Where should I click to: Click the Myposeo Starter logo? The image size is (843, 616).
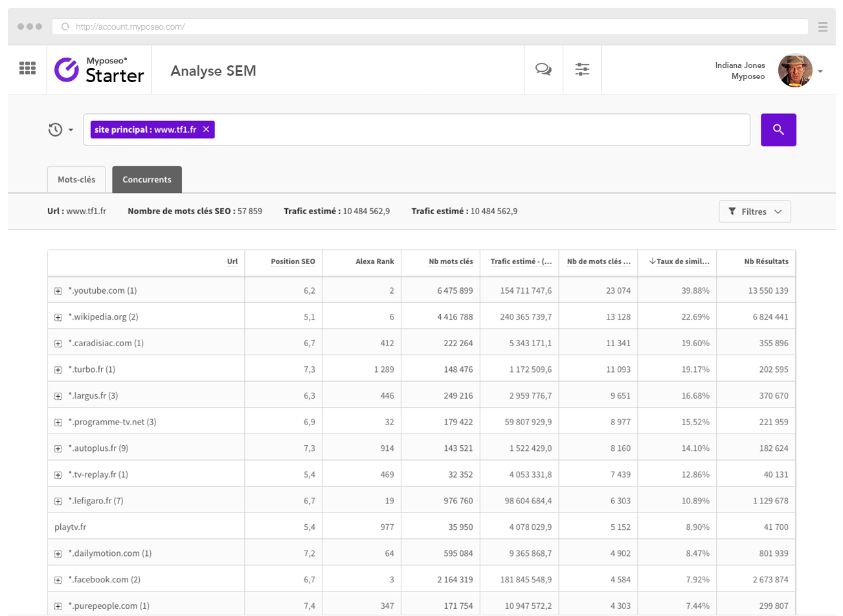point(99,70)
